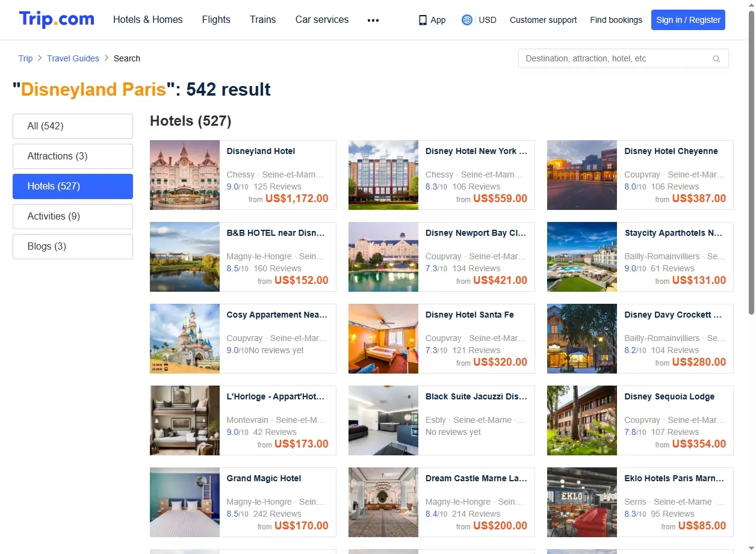The height and width of the screenshot is (554, 756).
Task: Click the Disney Sequoia Lodge title
Action: (x=669, y=397)
